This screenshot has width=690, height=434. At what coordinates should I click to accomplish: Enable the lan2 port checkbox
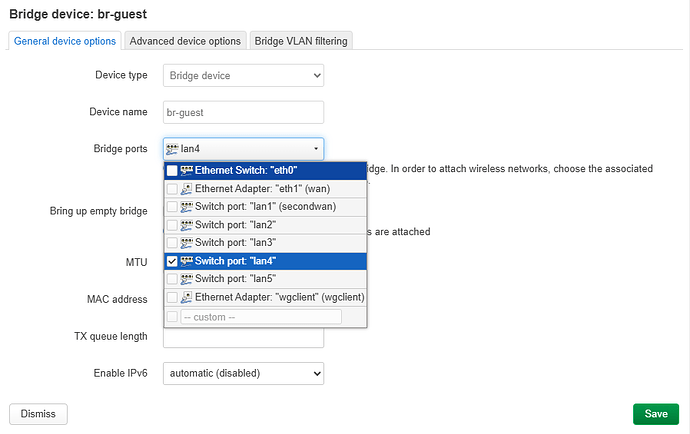pyautogui.click(x=172, y=225)
